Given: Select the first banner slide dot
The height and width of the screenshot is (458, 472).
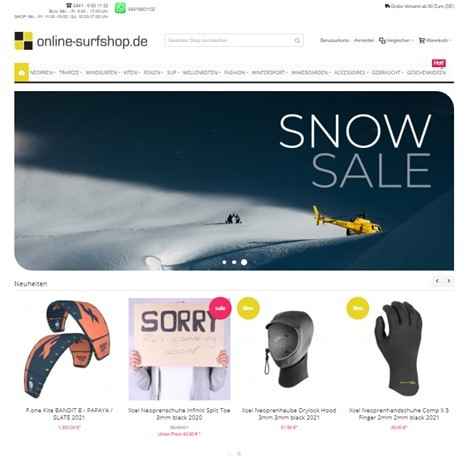Looking at the screenshot, I should 224,262.
